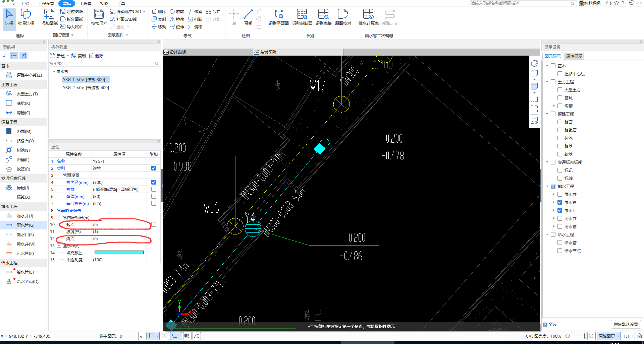Open 添加图纸 to add a drawing
This screenshot has height=344, width=644.
49,17
